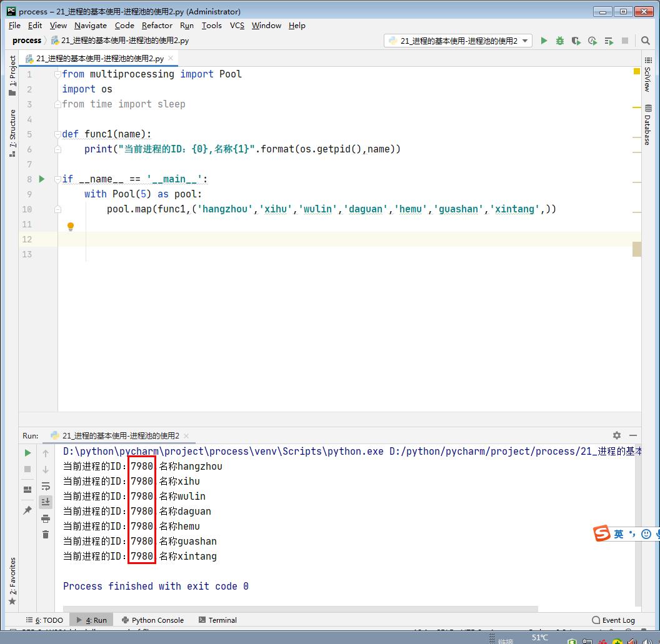Open the Tools menu
Screen dimensions: 660x644
pos(212,26)
